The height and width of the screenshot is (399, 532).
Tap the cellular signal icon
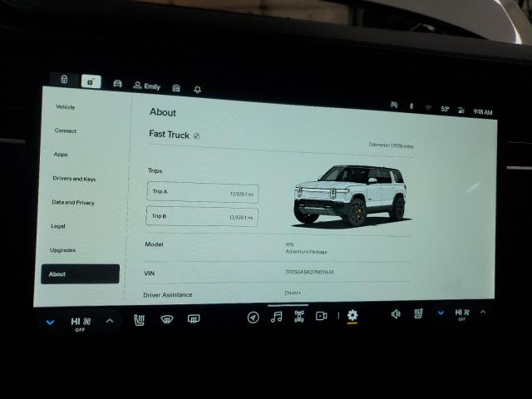click(x=461, y=110)
